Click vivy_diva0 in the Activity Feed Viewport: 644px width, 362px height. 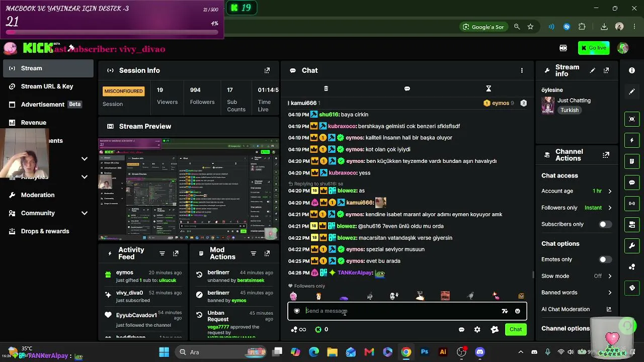(129, 293)
